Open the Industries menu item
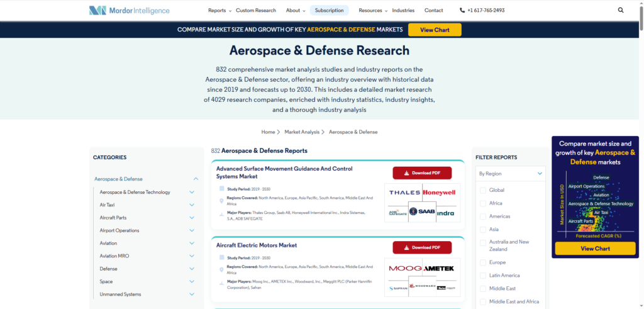Screen dimensions: 644x309 [x=403, y=11]
